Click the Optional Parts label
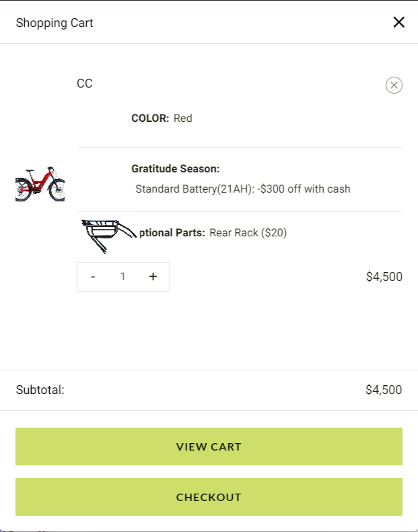Viewport: 418px width, 532px height. pos(172,233)
